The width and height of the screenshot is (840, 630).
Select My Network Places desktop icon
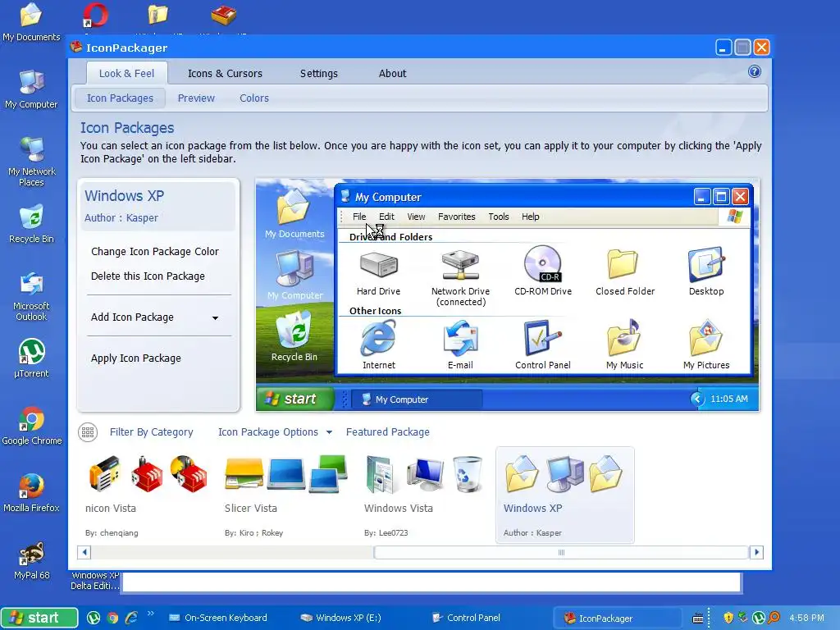[x=31, y=162]
